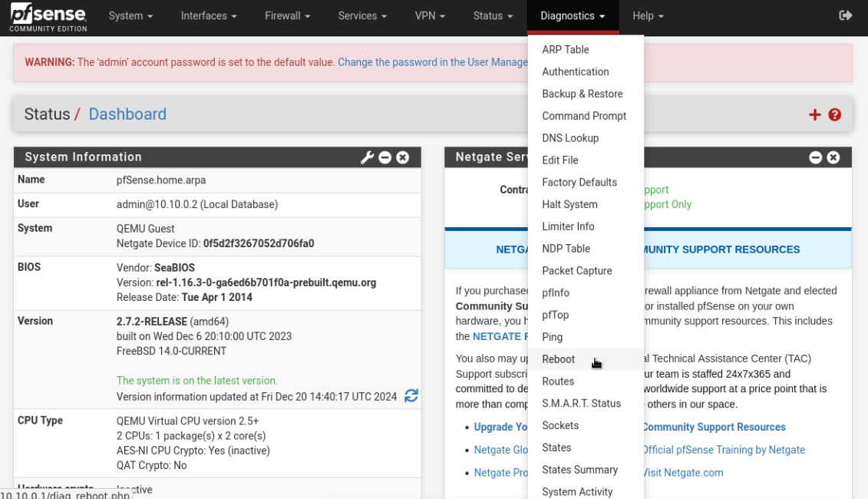Close the Netgate Services widget
This screenshot has height=499, width=868.
(x=833, y=157)
